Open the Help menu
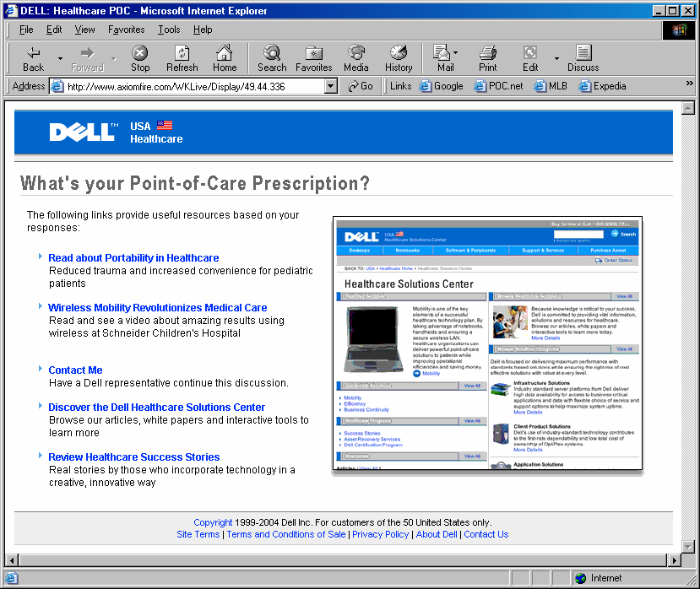Screen dimensions: 700x589 pyautogui.click(x=203, y=30)
